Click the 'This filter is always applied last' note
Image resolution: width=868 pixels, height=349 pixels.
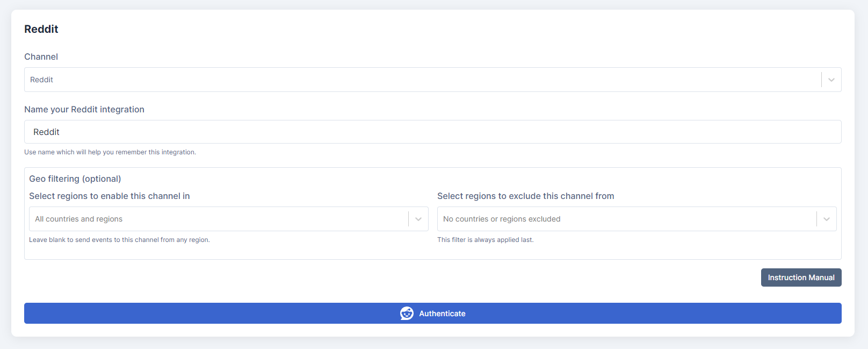(x=485, y=240)
